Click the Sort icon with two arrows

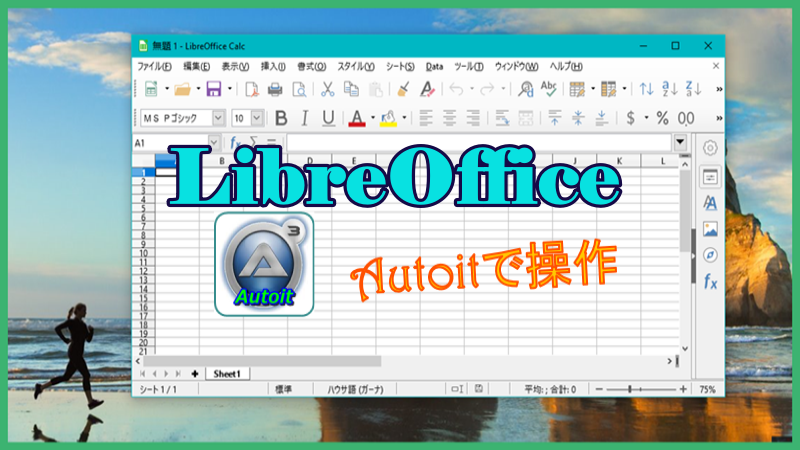click(x=646, y=89)
